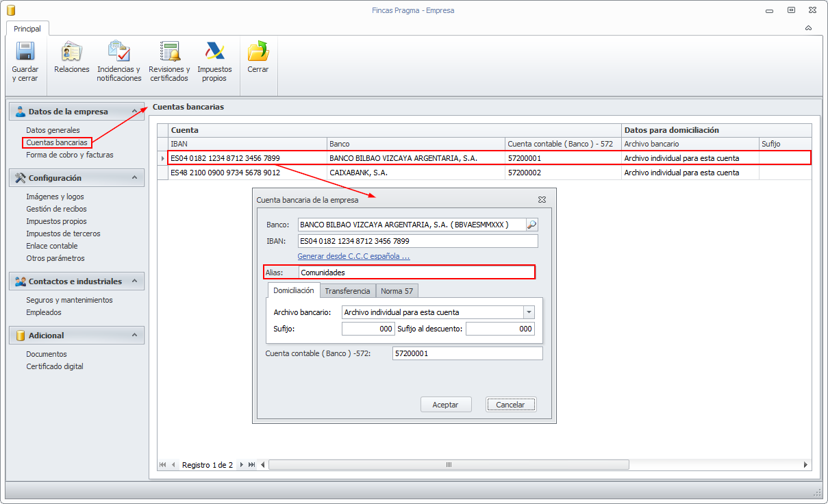
Task: Collapse the Configuración section
Action: [x=134, y=177]
